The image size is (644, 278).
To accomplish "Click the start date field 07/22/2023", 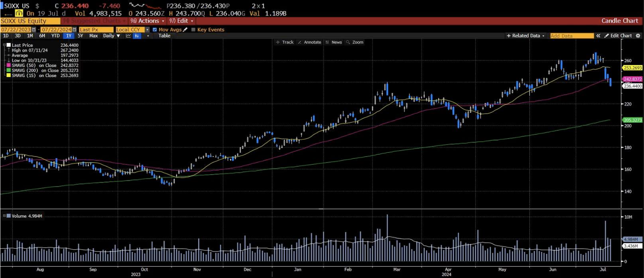I will [x=16, y=29].
